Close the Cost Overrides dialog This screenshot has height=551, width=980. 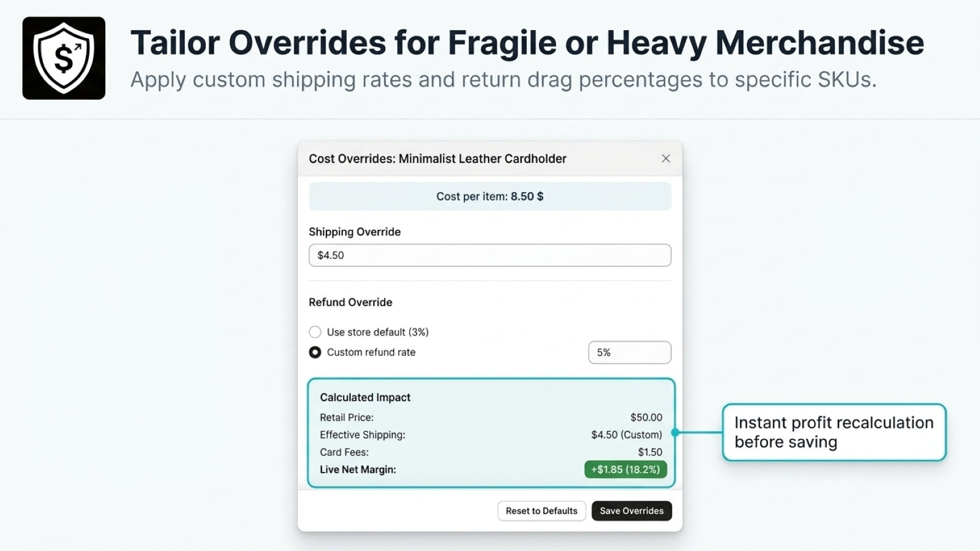tap(666, 159)
